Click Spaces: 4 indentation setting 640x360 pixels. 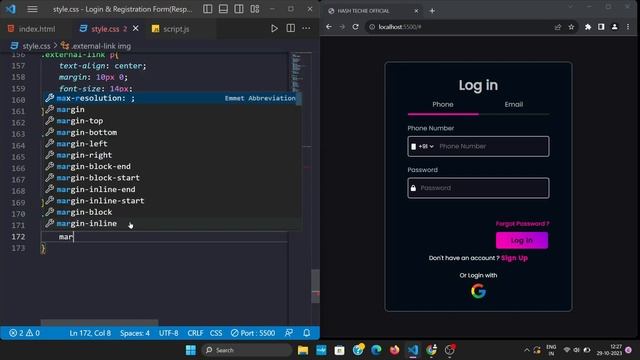135,333
